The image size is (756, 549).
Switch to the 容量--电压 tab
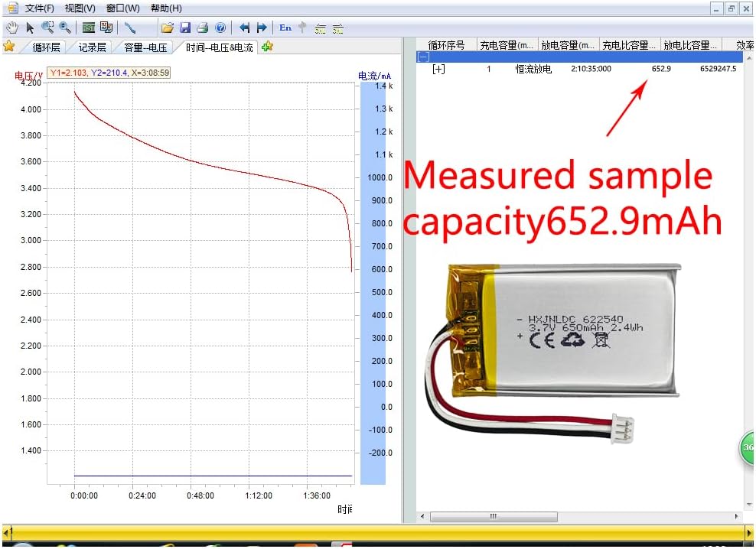click(145, 47)
